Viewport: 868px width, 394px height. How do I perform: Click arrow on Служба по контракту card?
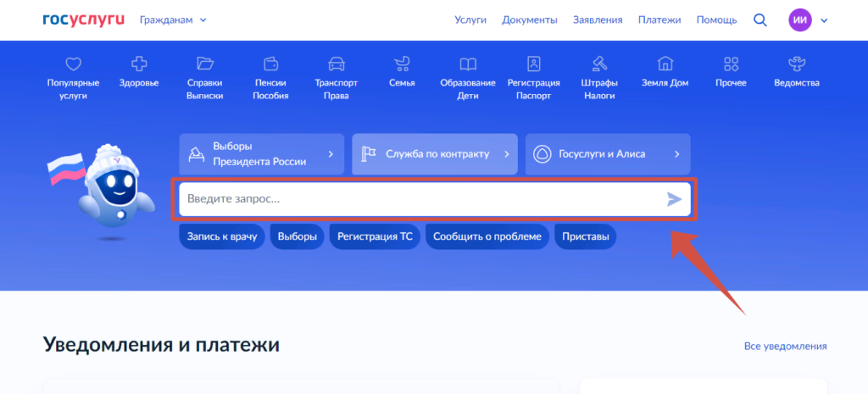(507, 154)
